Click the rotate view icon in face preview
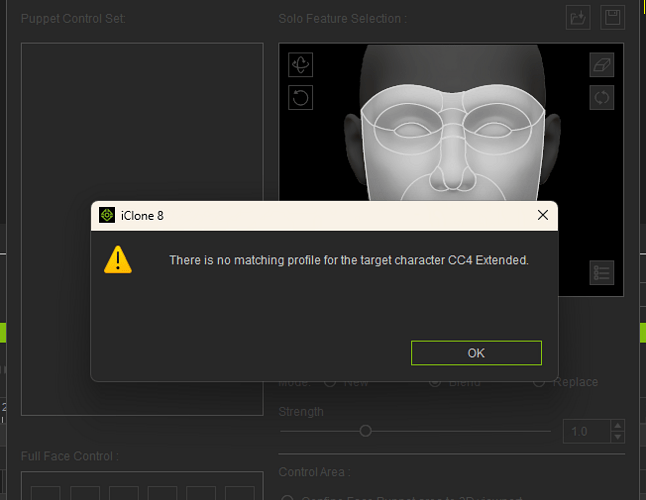The image size is (646, 500). pos(300,65)
